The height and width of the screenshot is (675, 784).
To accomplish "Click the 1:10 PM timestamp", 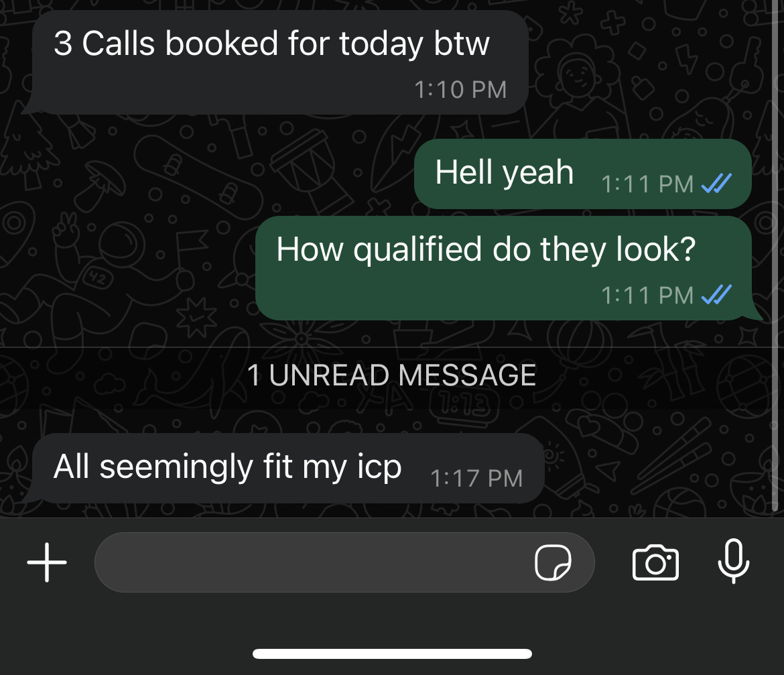I will coord(460,90).
